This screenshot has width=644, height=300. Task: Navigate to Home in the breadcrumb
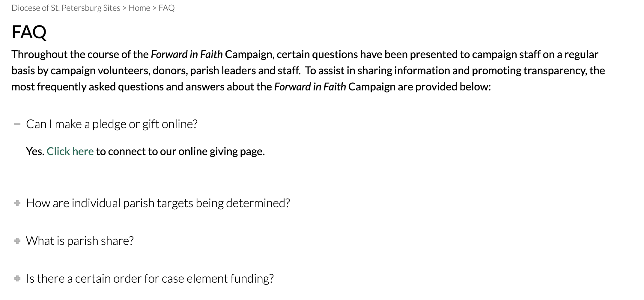click(139, 8)
